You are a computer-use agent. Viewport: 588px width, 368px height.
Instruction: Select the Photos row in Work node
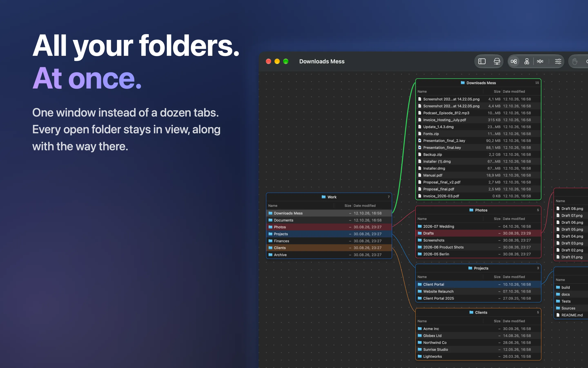329,227
